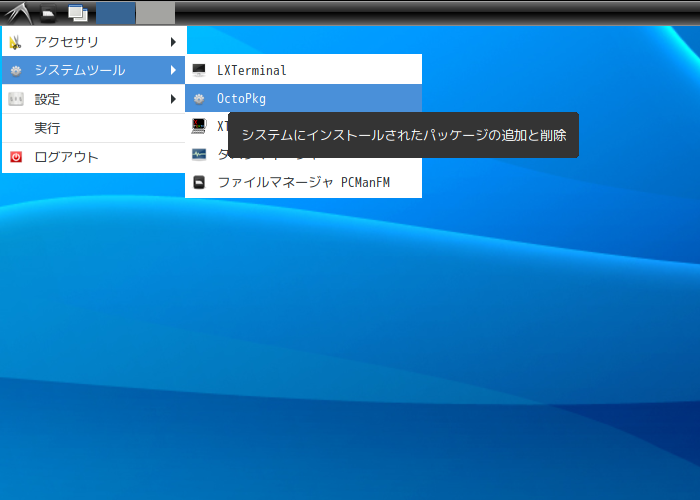Screen dimensions: 700x500
Task: Select 実行 from the menu
Action: [x=93, y=129]
